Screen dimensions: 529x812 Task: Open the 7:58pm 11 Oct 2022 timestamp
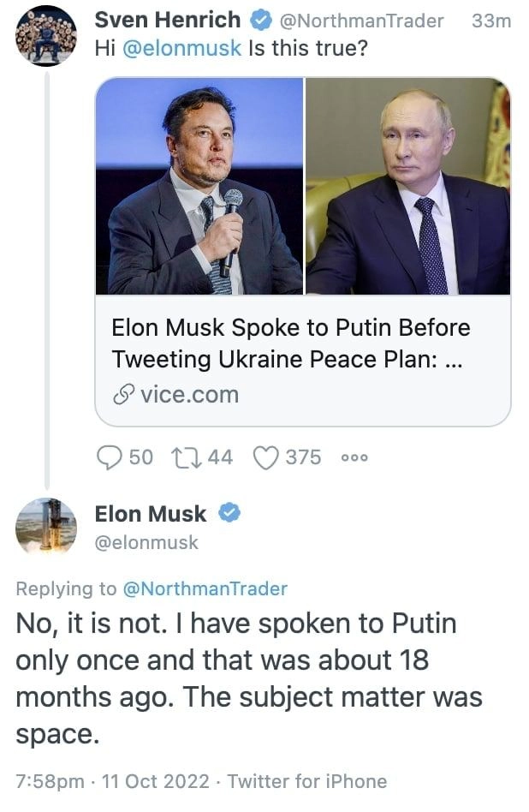(112, 781)
